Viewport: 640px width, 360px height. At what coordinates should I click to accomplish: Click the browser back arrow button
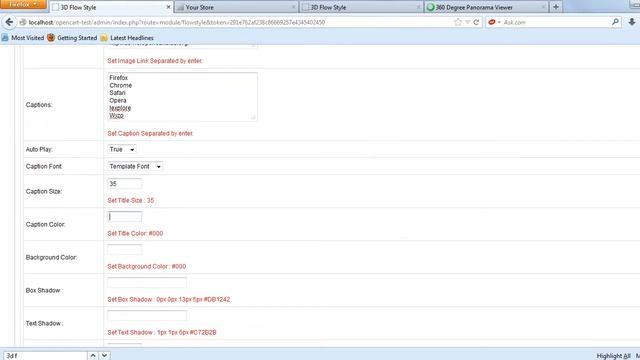point(9,22)
